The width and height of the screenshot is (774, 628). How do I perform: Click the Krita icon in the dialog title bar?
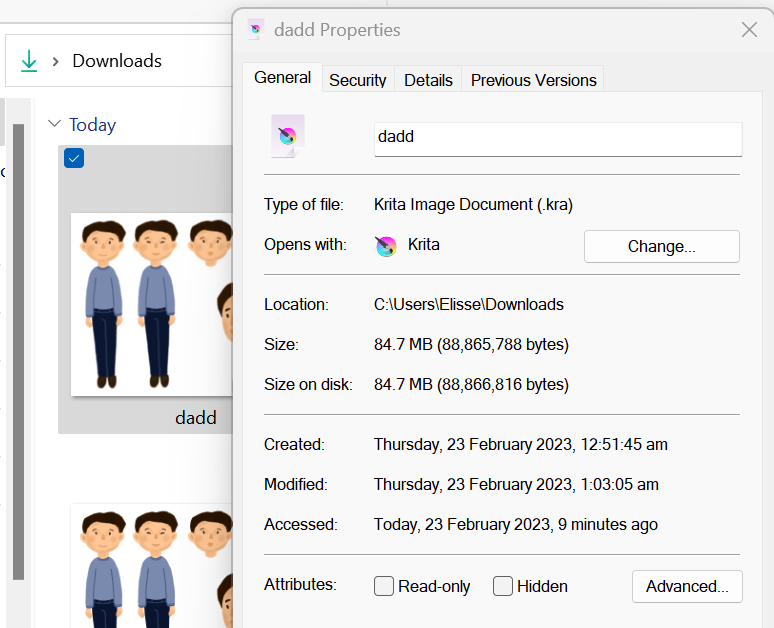coord(257,30)
